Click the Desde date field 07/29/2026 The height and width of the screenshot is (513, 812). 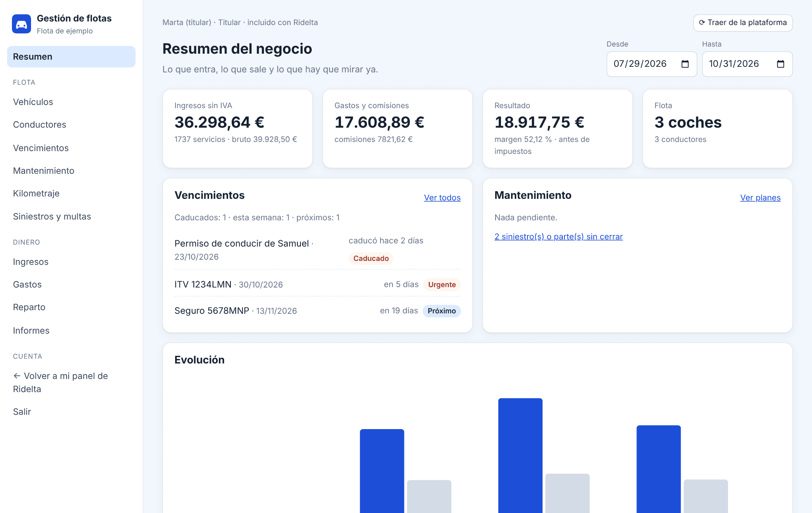[652, 64]
